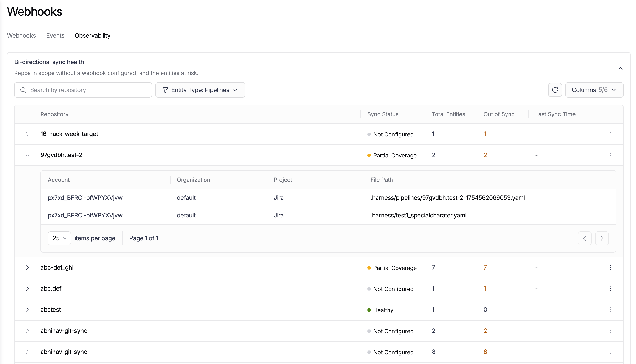Switch to the Events tab
The width and height of the screenshot is (636, 364).
point(55,35)
